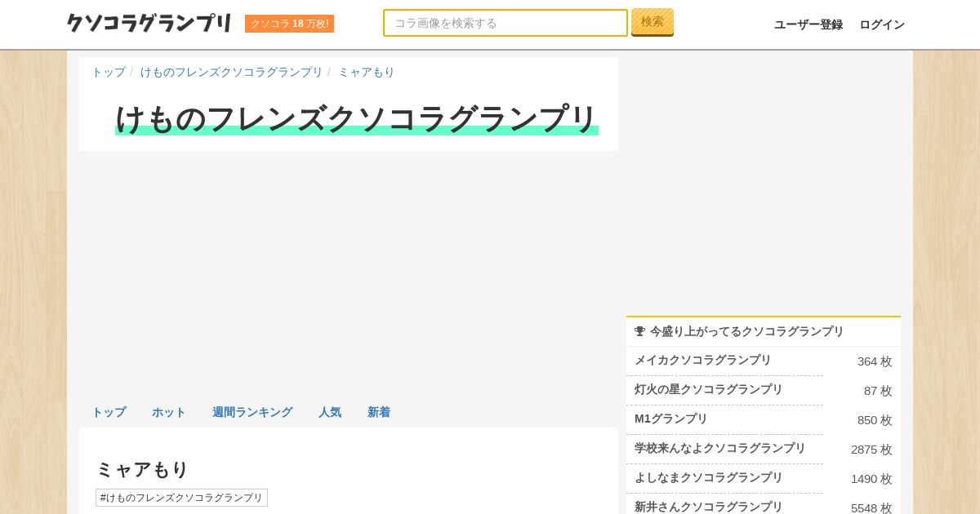Open 灯火の星クソコラグランプリ in the sidebar
This screenshot has width=980, height=514.
pyautogui.click(x=709, y=389)
